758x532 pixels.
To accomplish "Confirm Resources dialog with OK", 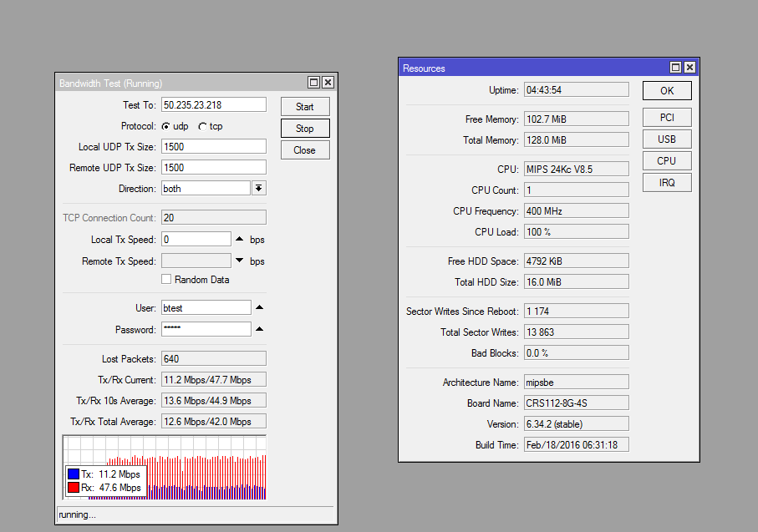I will coord(666,91).
